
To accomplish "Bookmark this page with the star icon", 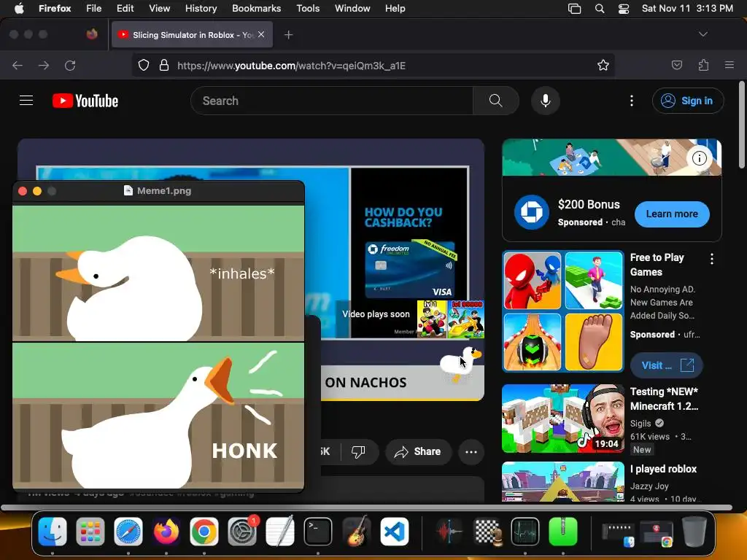I will point(603,65).
